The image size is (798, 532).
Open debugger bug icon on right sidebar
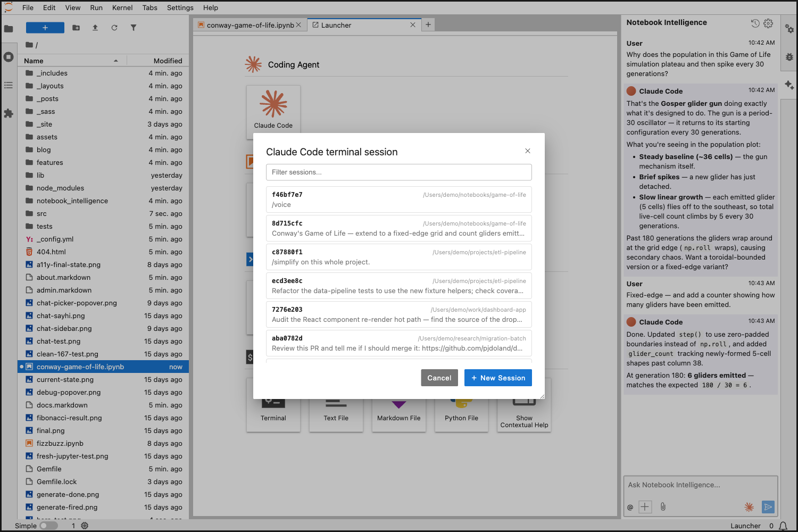coord(789,57)
